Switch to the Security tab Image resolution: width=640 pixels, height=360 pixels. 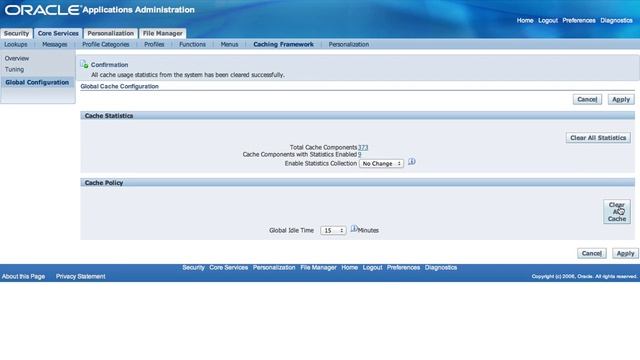tap(16, 33)
